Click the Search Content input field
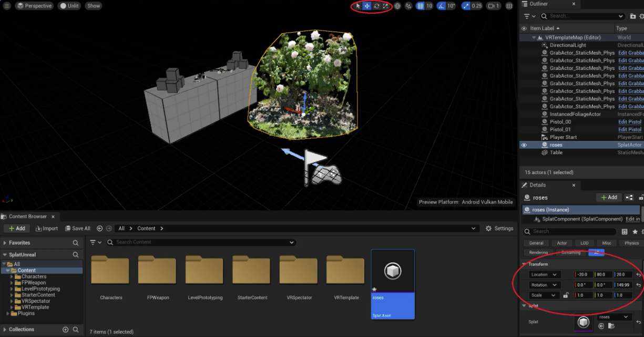The image size is (644, 337). click(x=201, y=242)
